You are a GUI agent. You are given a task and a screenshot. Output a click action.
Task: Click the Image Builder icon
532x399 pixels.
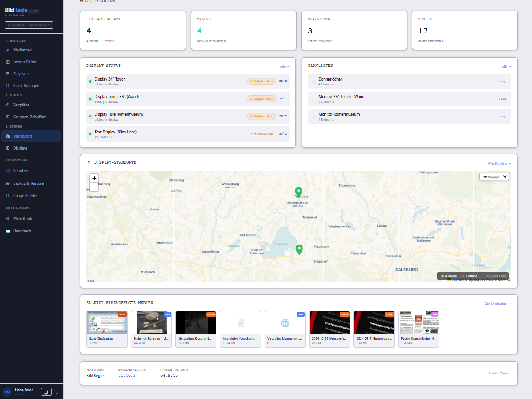[x=7, y=196]
